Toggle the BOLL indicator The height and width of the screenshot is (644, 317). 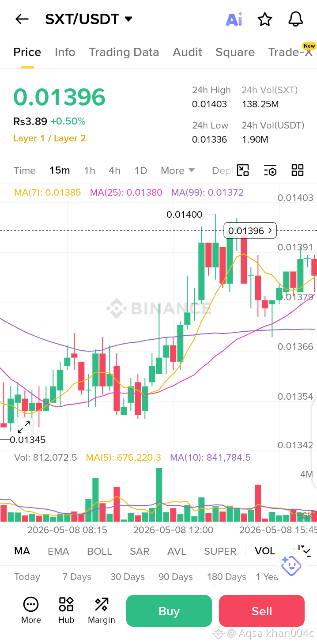(99, 551)
